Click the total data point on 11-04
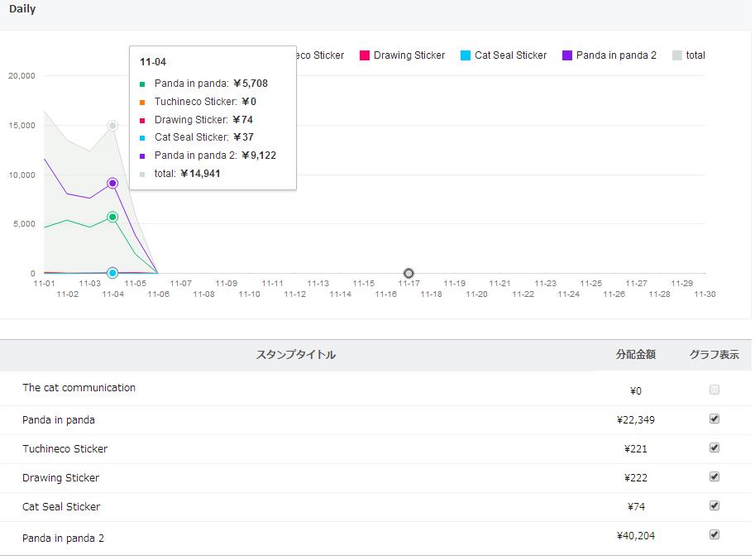 (112, 126)
